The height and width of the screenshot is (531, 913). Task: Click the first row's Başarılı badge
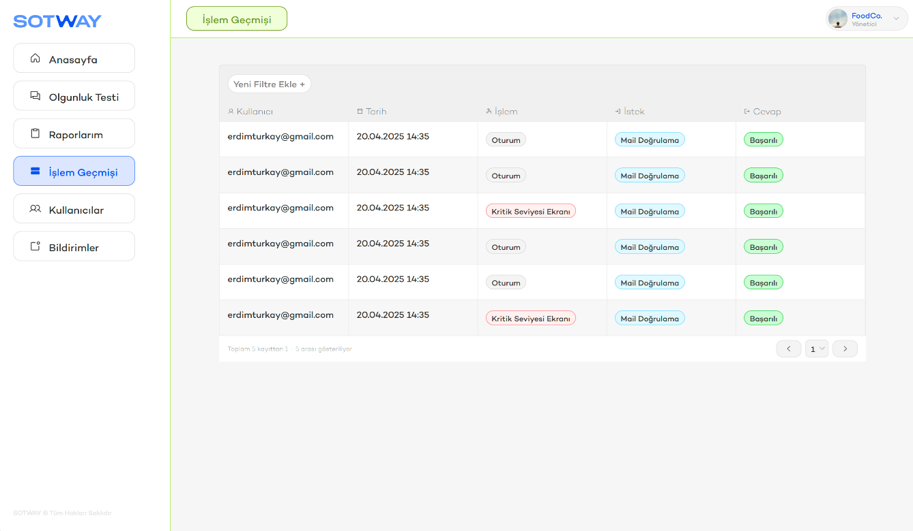(763, 140)
